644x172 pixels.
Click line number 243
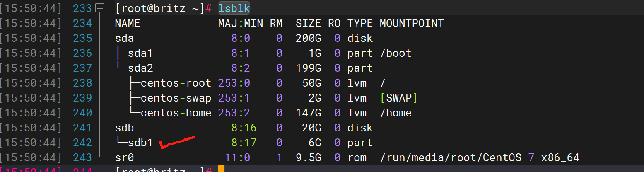[x=82, y=157]
